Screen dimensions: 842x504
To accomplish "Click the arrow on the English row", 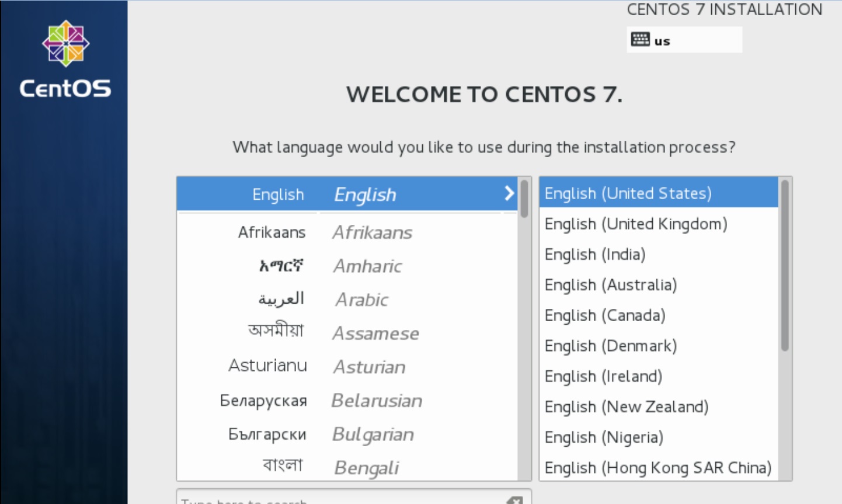I will pyautogui.click(x=509, y=193).
